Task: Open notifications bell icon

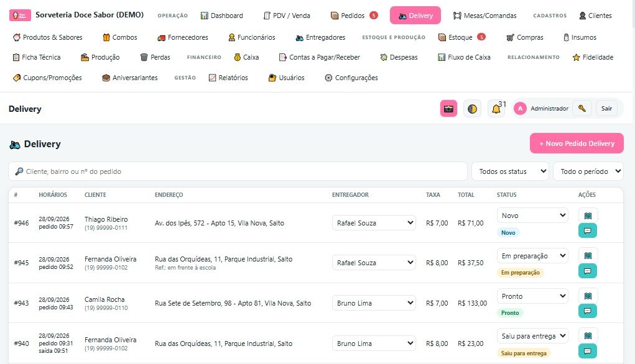Action: 496,108
